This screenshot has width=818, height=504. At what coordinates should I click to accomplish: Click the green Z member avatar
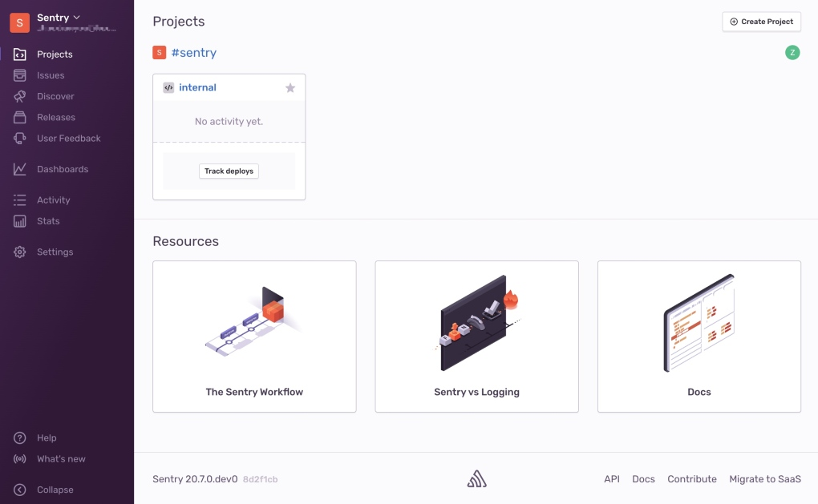792,53
